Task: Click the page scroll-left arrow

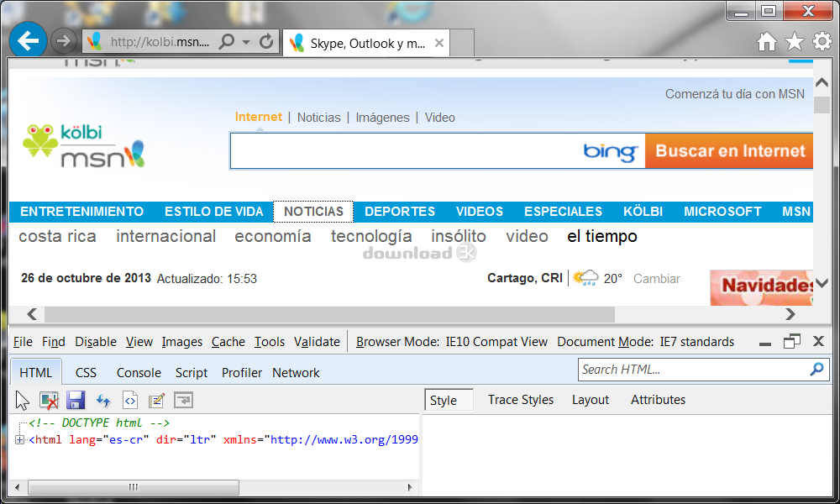Action: (32, 314)
